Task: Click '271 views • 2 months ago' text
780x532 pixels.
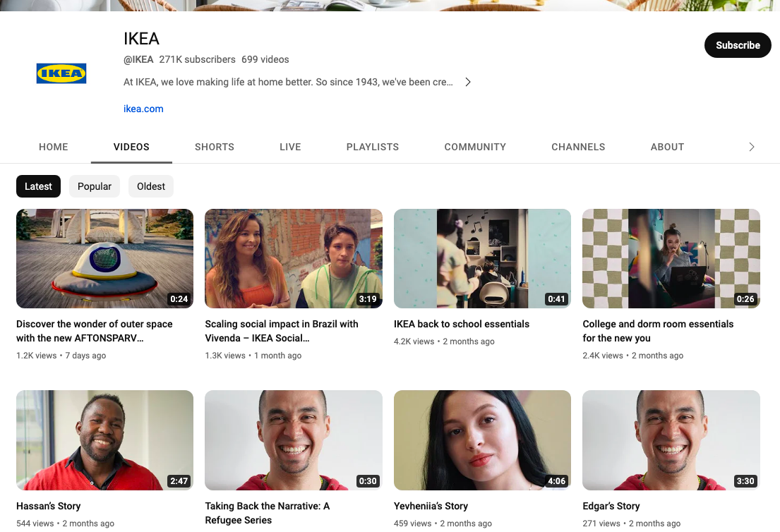Action: coord(631,524)
